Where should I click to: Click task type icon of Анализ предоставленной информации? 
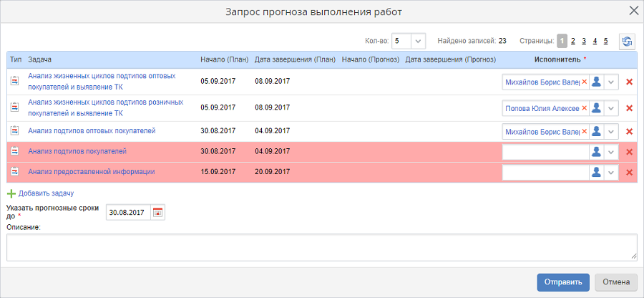tap(14, 172)
